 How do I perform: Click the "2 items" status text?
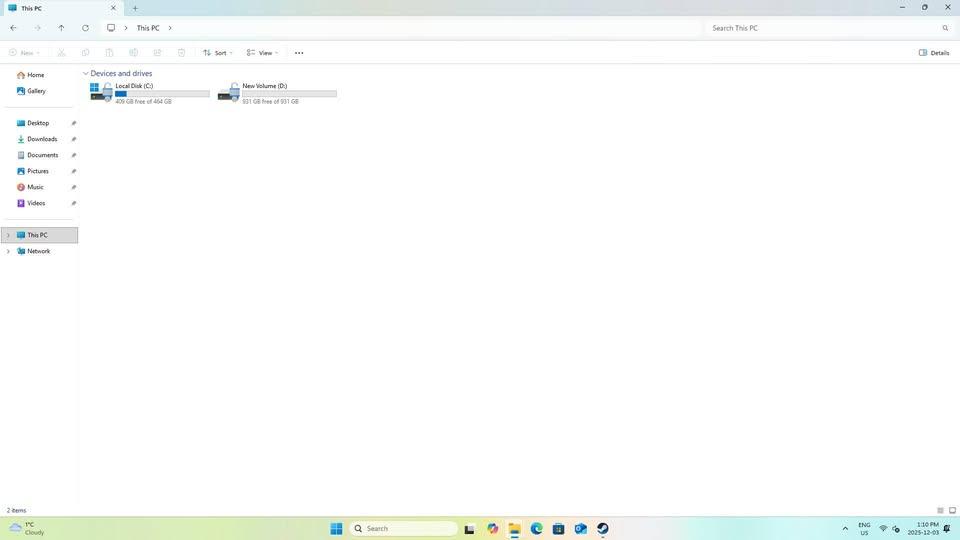[17, 510]
